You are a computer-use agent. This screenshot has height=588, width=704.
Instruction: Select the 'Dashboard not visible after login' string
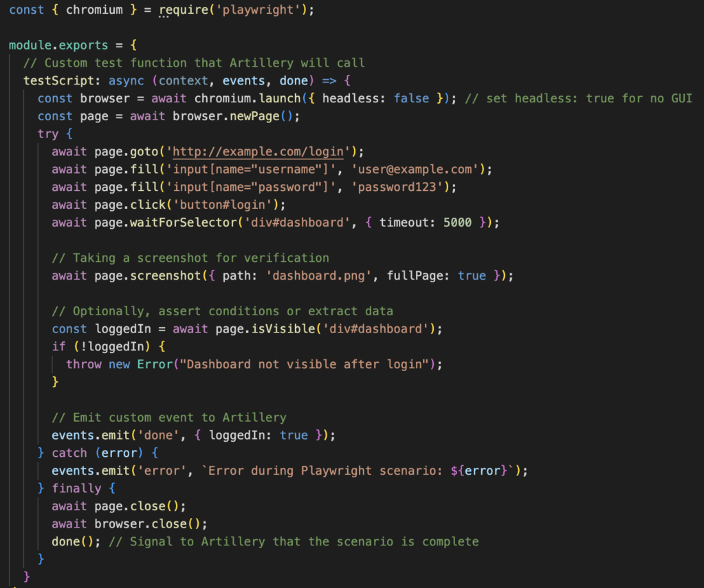coord(305,365)
